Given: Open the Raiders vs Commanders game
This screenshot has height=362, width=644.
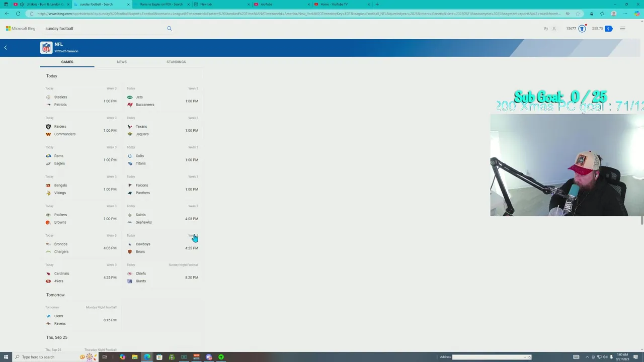Looking at the screenshot, I should click(x=81, y=127).
